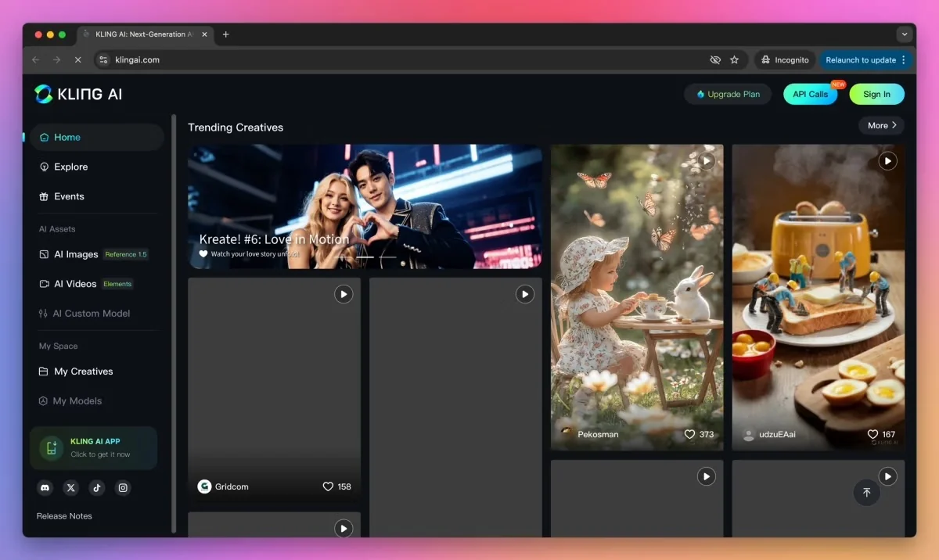This screenshot has width=939, height=560.
Task: Open AI Images in the sidebar
Action: (76, 254)
